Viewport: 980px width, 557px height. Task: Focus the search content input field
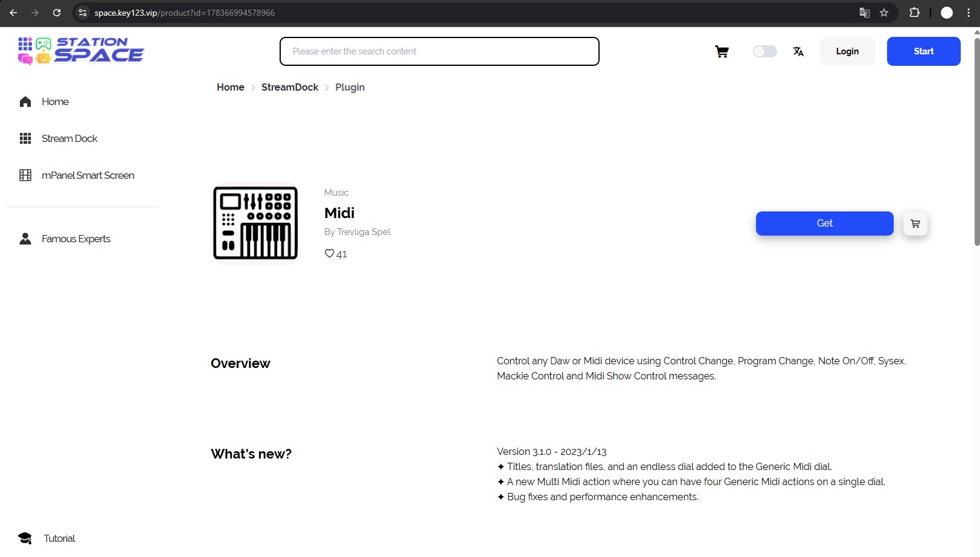(440, 51)
